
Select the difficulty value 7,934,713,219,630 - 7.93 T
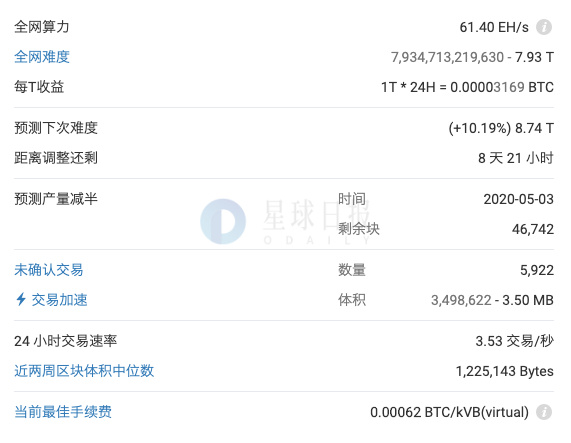[x=472, y=57]
